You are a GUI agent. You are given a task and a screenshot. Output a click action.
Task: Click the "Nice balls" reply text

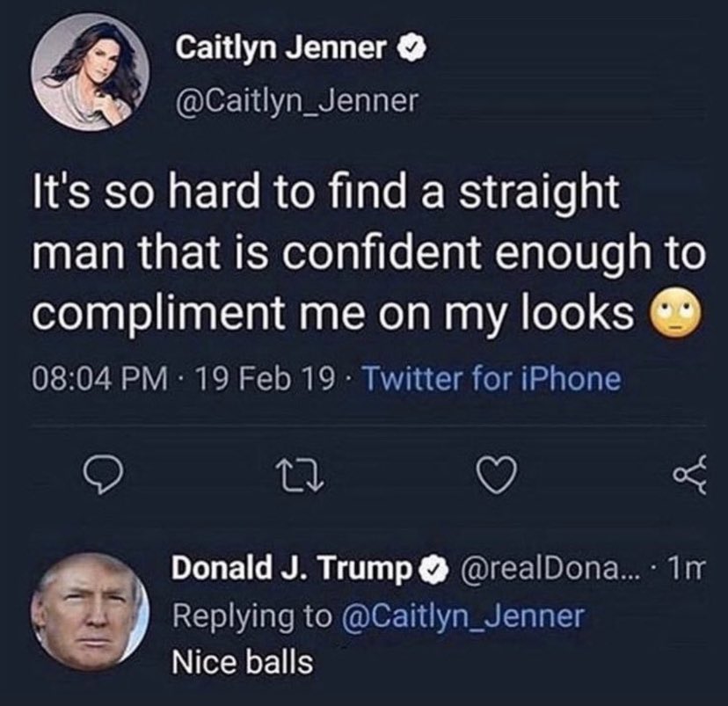[242, 660]
